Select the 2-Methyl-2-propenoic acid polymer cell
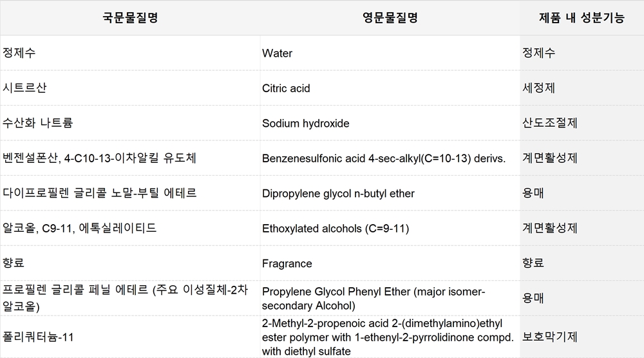Image resolution: width=644 pixels, height=358 pixels. [390, 337]
